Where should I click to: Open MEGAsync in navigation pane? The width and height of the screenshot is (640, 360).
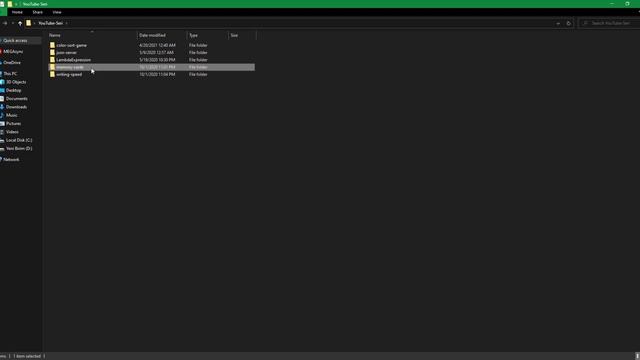point(13,52)
